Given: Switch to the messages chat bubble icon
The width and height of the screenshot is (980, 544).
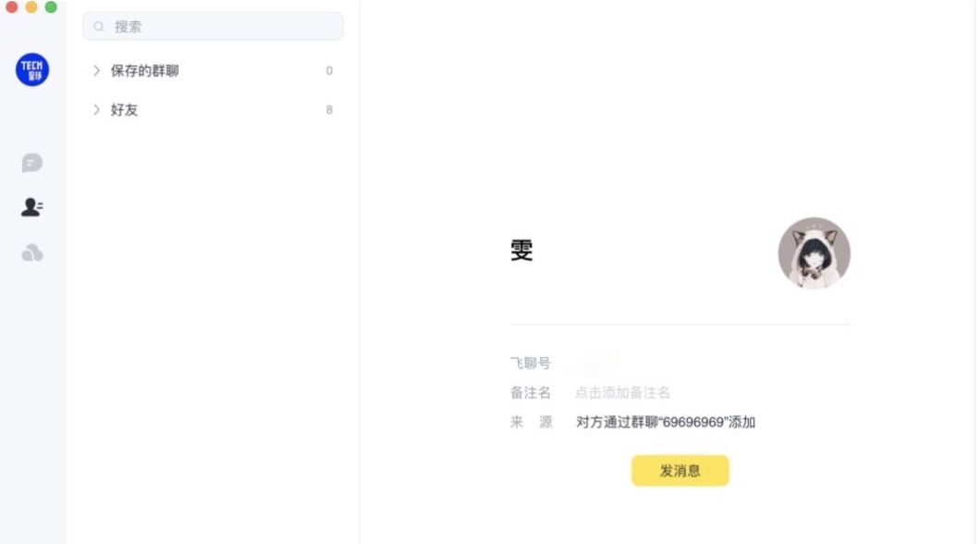Looking at the screenshot, I should point(32,163).
